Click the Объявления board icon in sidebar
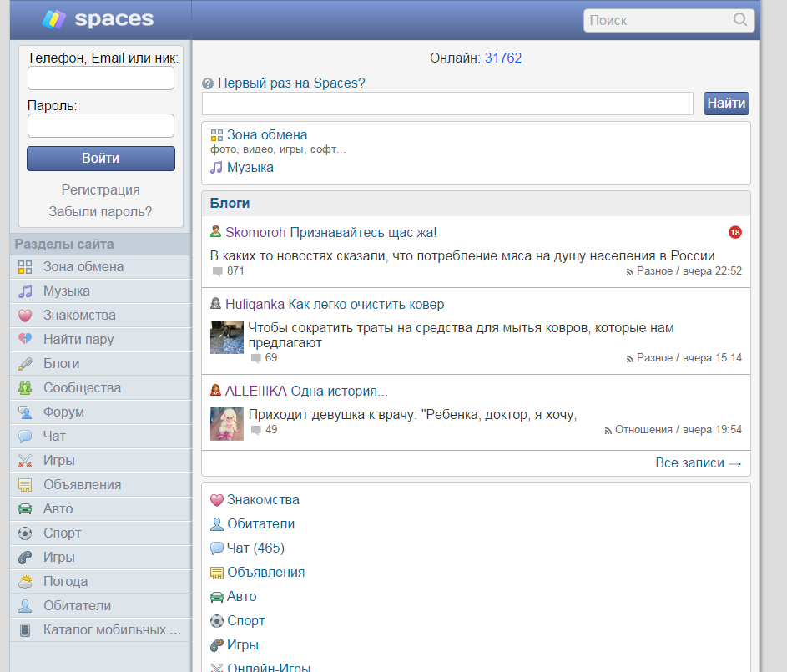Viewport: 787px width, 672px height. click(x=25, y=485)
